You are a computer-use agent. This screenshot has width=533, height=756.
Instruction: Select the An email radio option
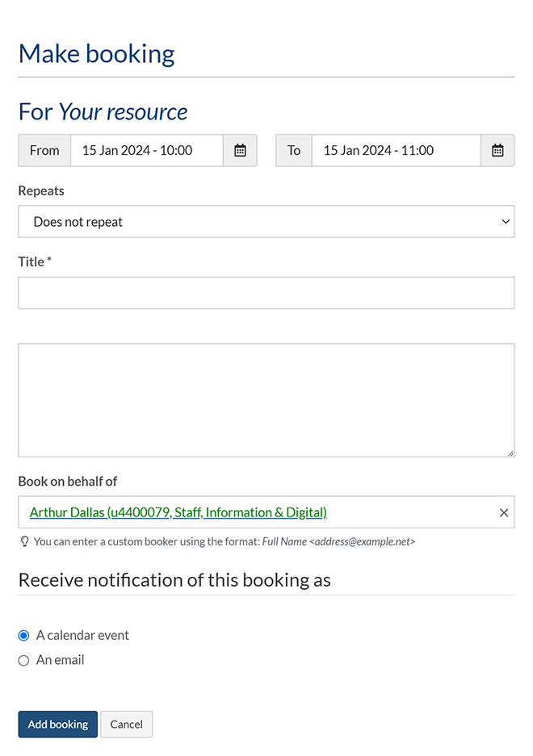(x=23, y=661)
